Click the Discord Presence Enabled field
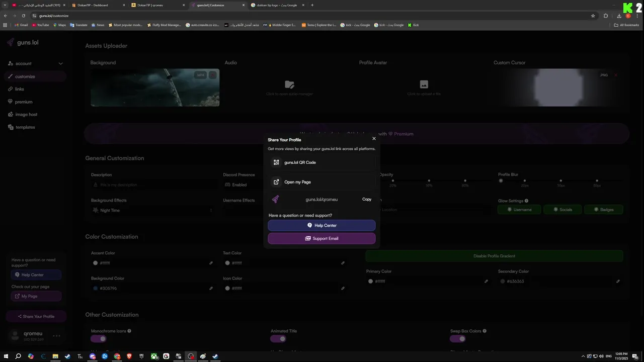The width and height of the screenshot is (644, 362). (244, 185)
